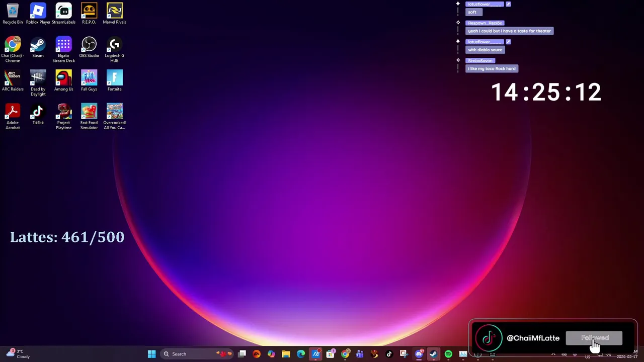Open Spotify from the taskbar
This screenshot has height=362, width=644.
tap(448, 354)
